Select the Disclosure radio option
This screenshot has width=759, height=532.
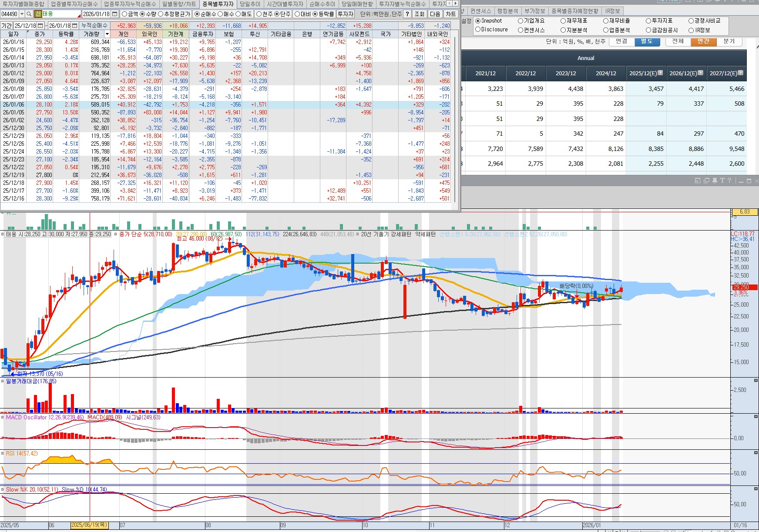pos(478,29)
